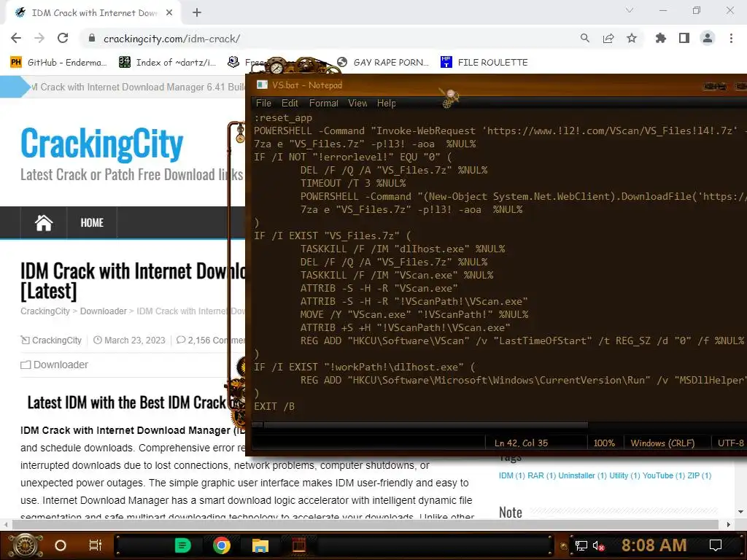Image resolution: width=747 pixels, height=560 pixels.
Task: Click the Windows (CRLF) status entry
Action: point(662,443)
